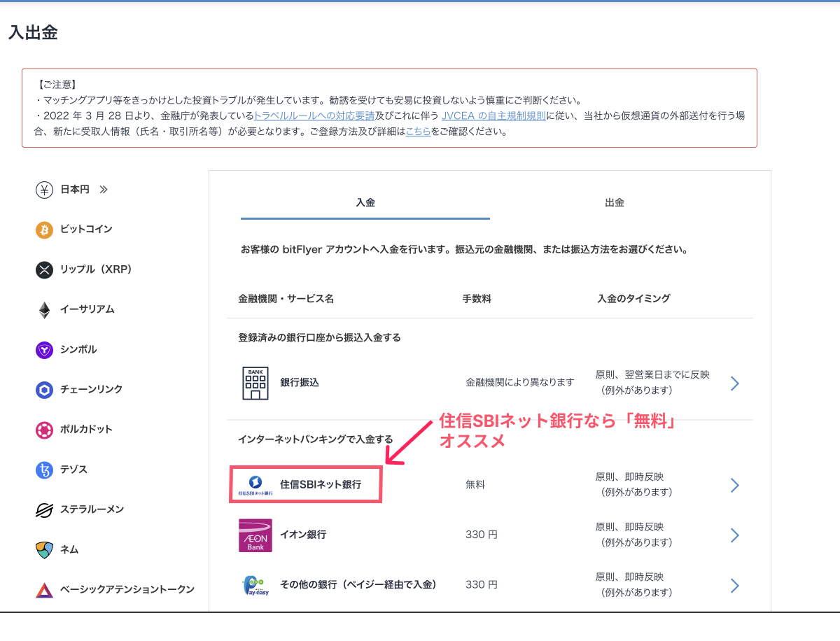Select ビットコイン in the sidebar
This screenshot has width=840, height=641.
point(86,230)
